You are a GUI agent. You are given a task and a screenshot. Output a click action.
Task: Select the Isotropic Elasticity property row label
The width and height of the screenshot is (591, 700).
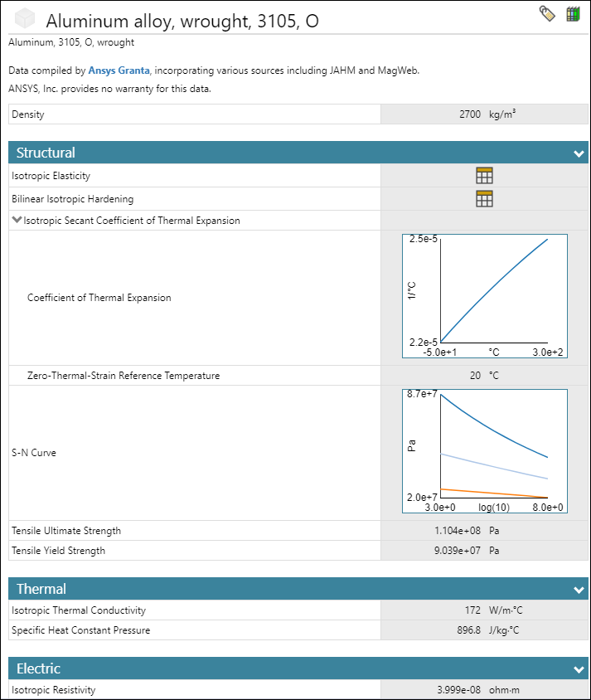point(51,176)
